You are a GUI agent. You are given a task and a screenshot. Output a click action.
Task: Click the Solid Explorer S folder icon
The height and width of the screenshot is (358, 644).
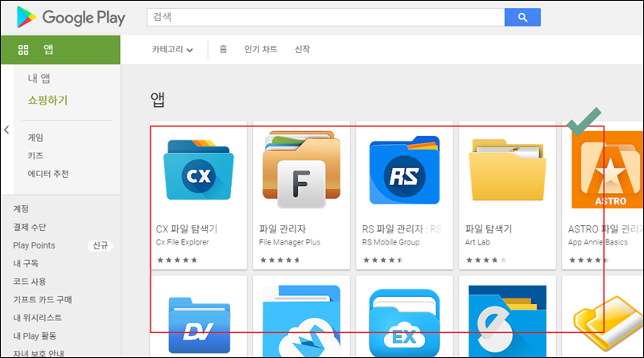(x=508, y=321)
